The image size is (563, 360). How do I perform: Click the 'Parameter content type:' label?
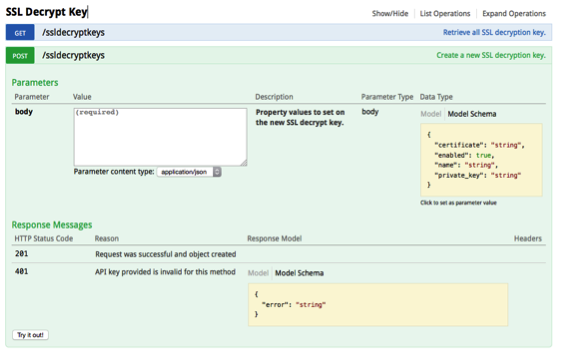click(x=114, y=172)
